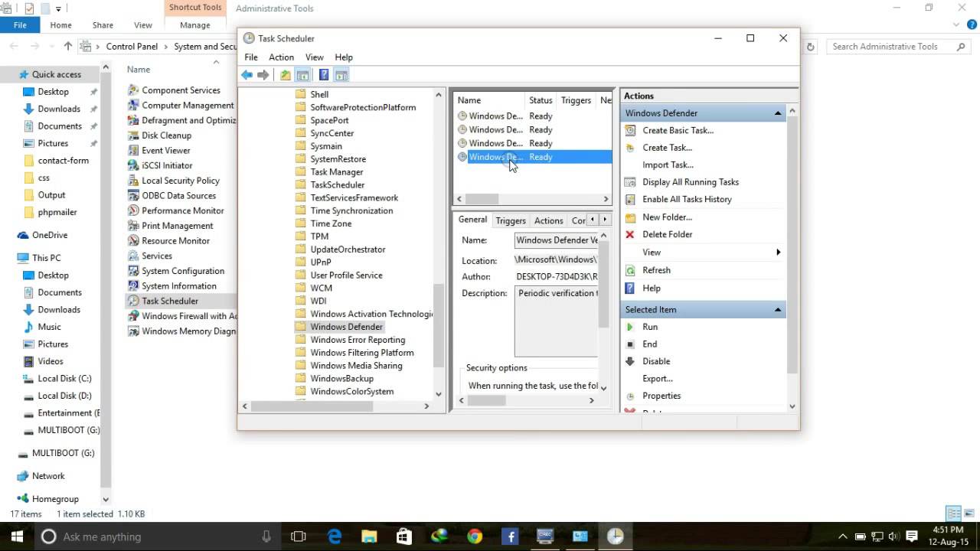Click the Up One Level folder toolbar icon
Image resolution: width=980 pixels, height=551 pixels.
286,75
